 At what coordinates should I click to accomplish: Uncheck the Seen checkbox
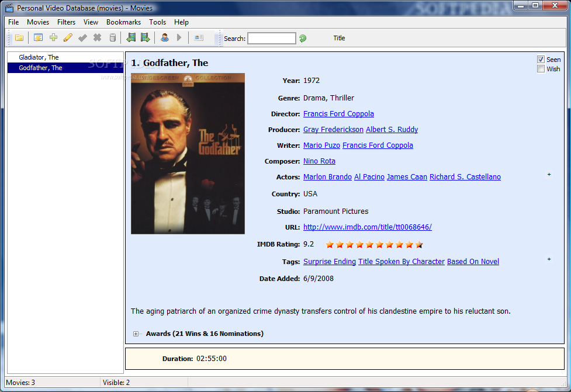(x=541, y=60)
